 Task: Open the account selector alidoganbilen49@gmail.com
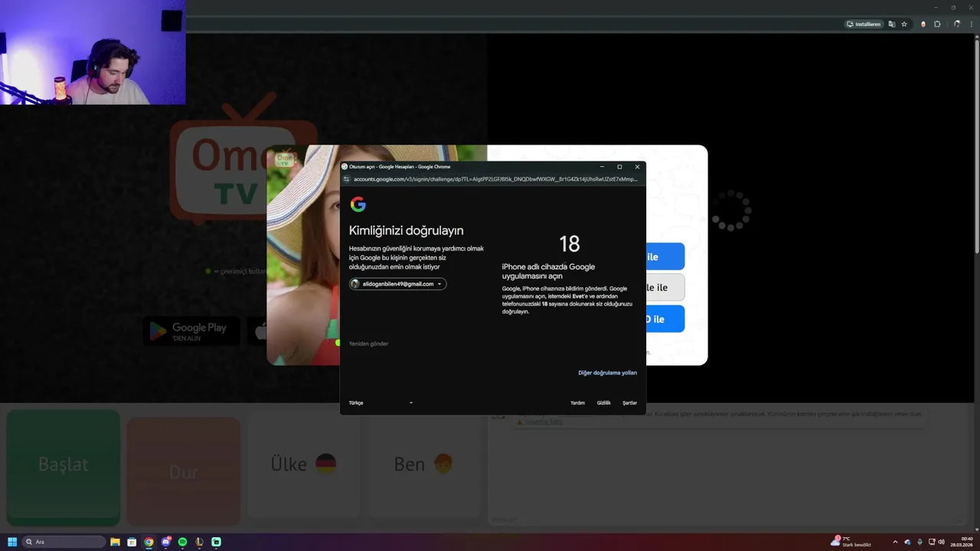tap(397, 284)
